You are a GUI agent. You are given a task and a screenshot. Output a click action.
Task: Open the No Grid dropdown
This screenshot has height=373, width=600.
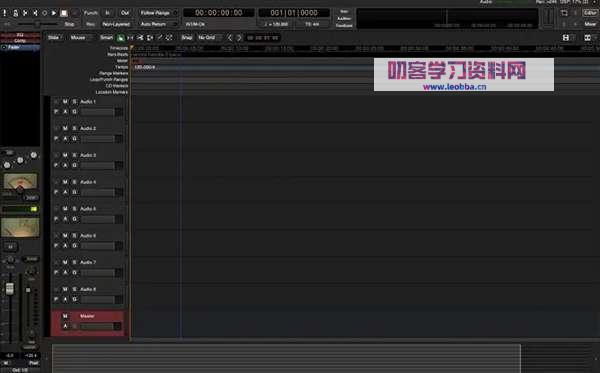[209, 37]
